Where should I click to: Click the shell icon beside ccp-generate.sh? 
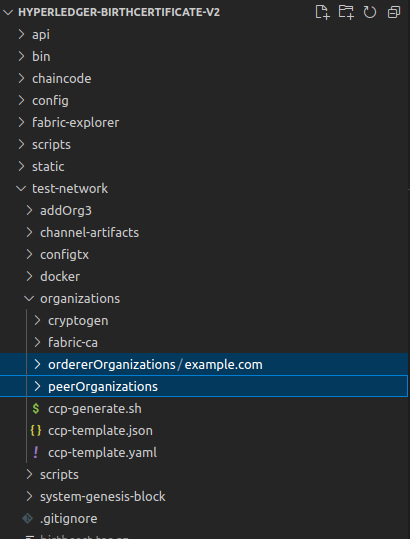coord(36,409)
